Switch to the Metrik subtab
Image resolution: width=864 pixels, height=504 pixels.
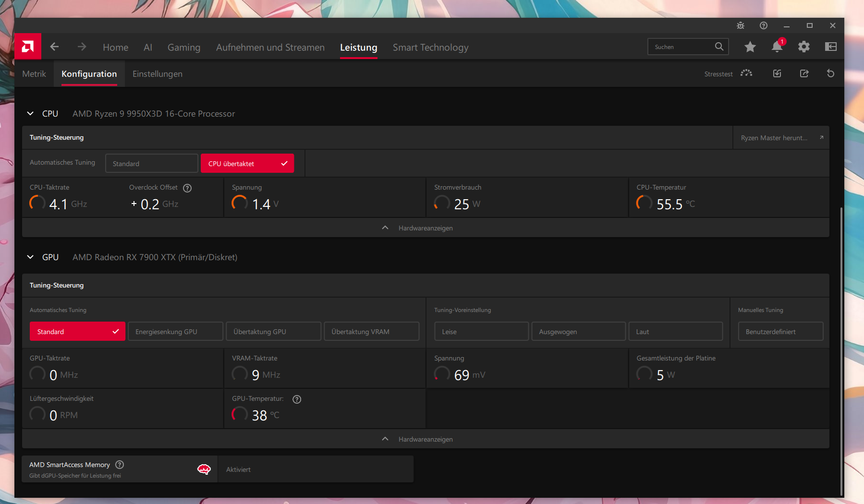(34, 74)
